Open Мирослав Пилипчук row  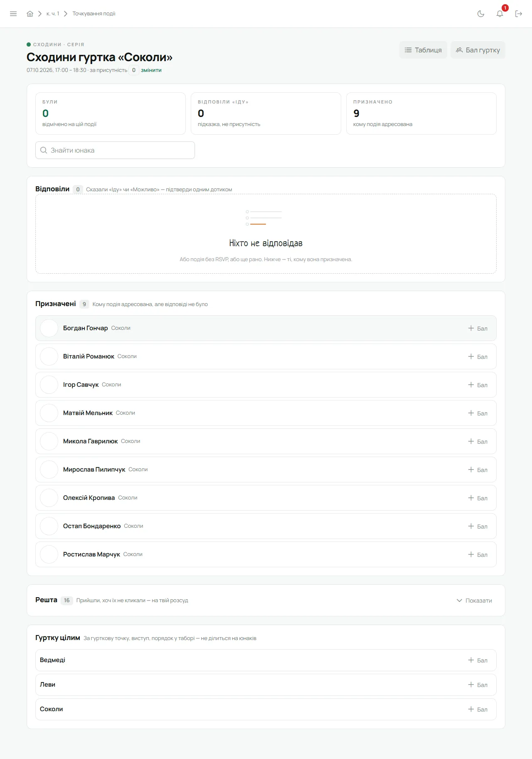[x=266, y=470]
